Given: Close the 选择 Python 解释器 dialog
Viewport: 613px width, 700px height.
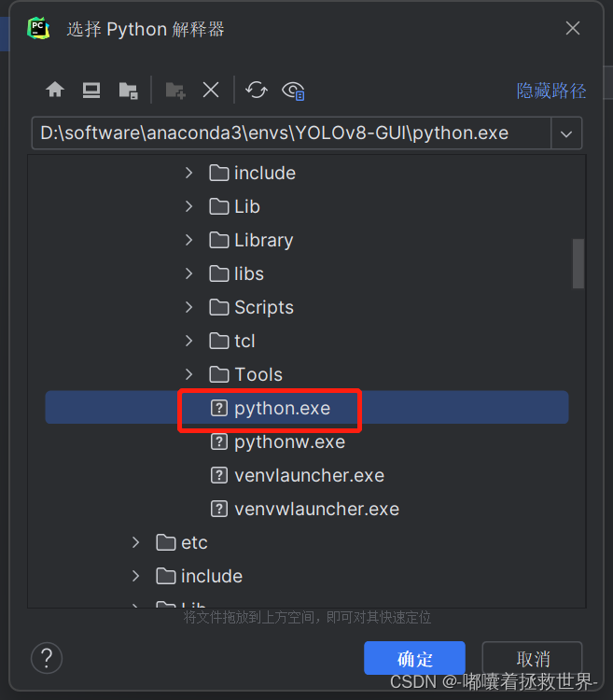Looking at the screenshot, I should tap(572, 28).
